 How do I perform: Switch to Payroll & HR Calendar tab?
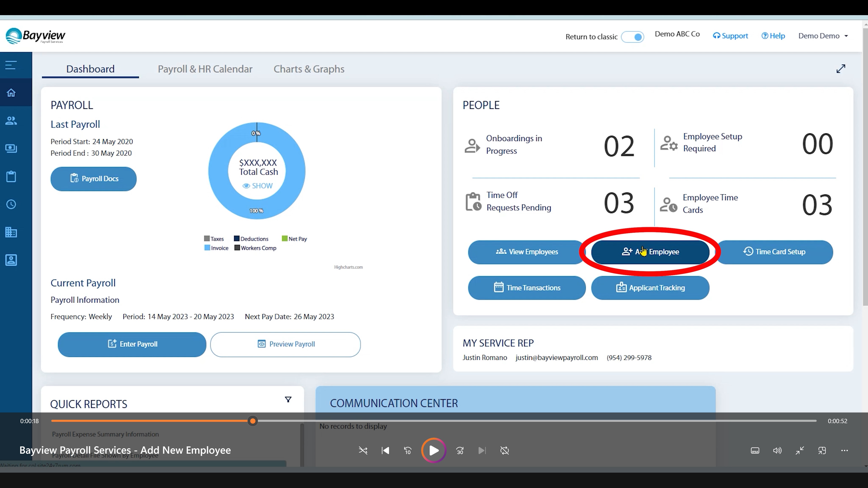tap(205, 69)
